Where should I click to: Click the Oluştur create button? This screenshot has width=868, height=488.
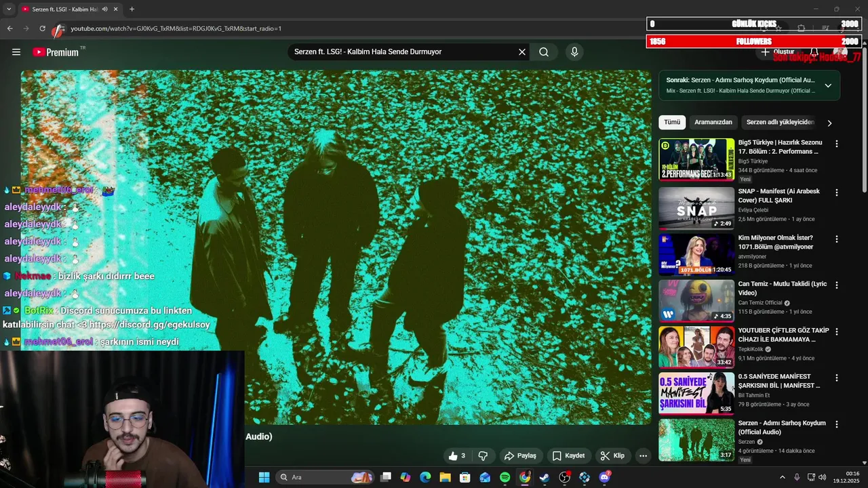[778, 52]
